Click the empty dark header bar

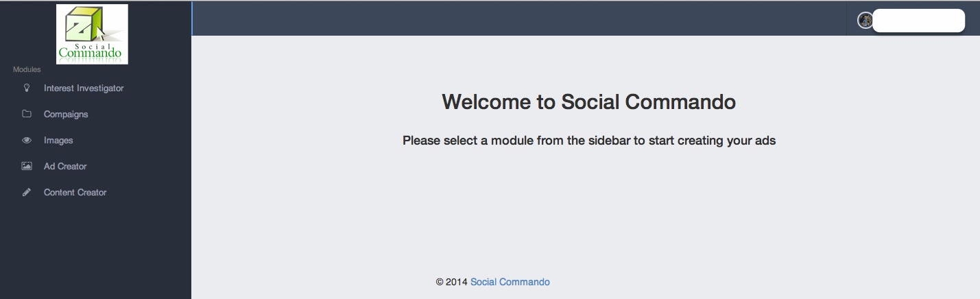pos(514,19)
